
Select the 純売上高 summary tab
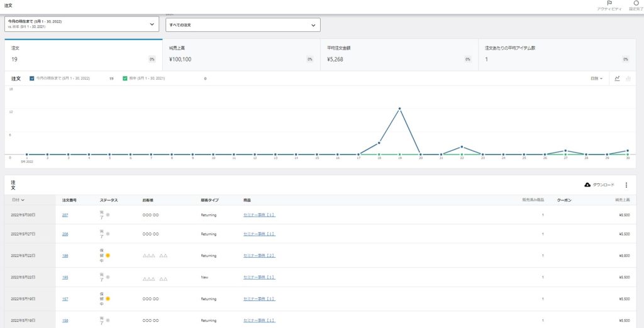pos(241,54)
